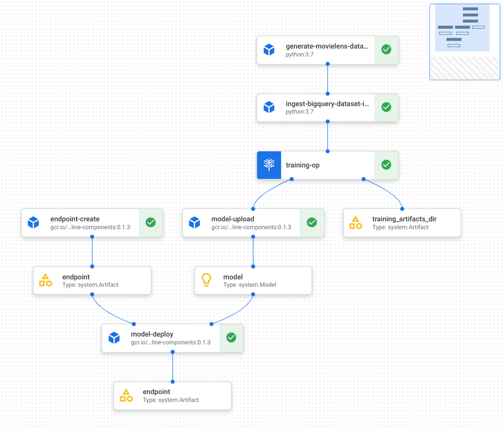Open the training_artifacts_dir artifact node
Screen dimensions: 504x427
pyautogui.click(x=402, y=223)
